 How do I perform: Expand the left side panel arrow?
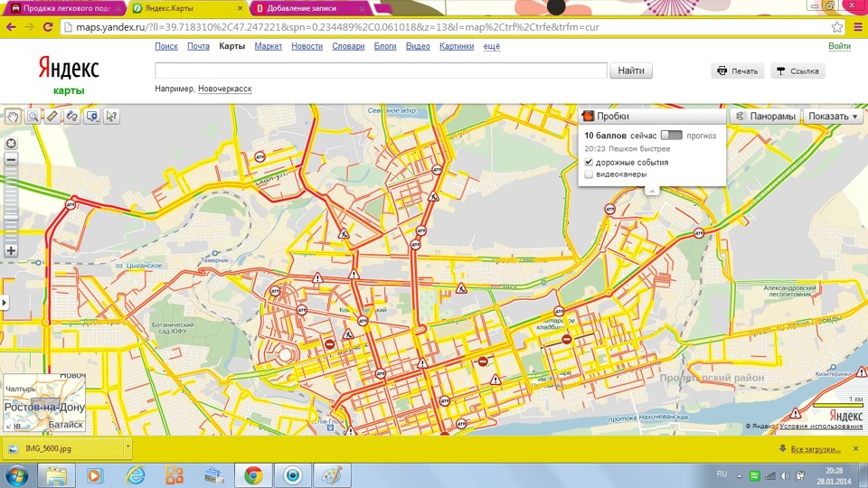4,303
